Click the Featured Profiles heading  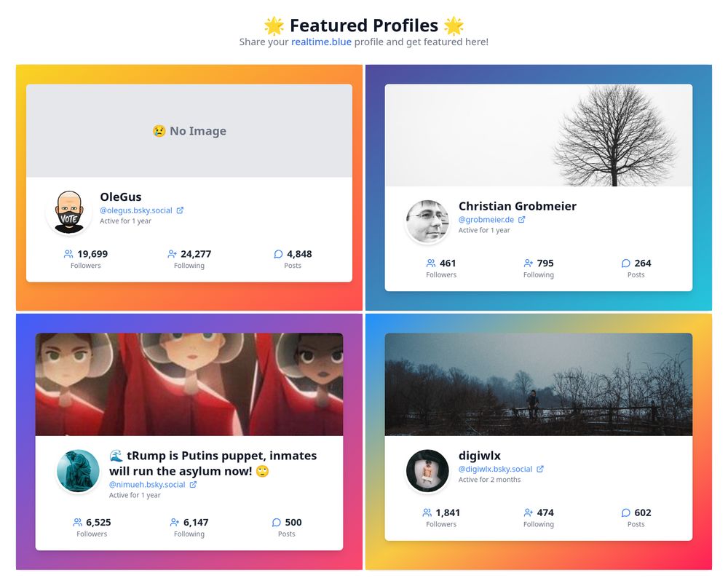click(364, 25)
